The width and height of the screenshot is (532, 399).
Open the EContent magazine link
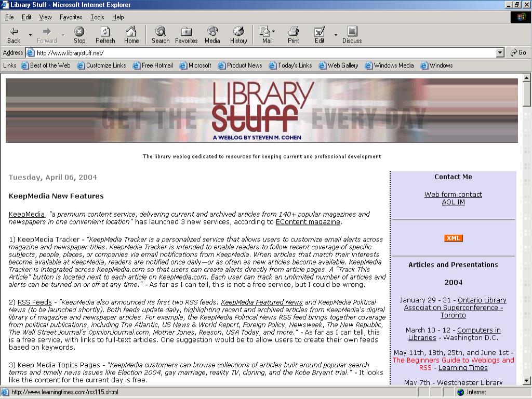[x=308, y=222]
